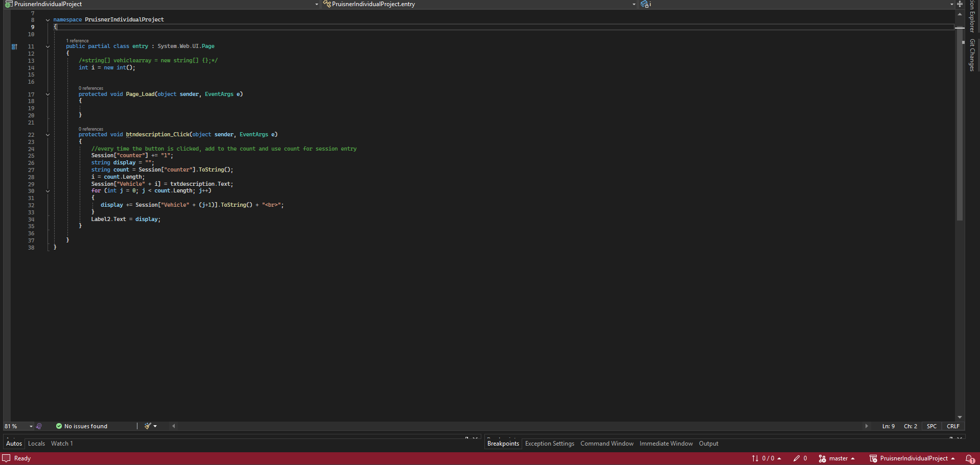This screenshot has width=980, height=465.
Task: Open the PruisnerIndividualProject repository selector in status bar
Action: pos(912,458)
